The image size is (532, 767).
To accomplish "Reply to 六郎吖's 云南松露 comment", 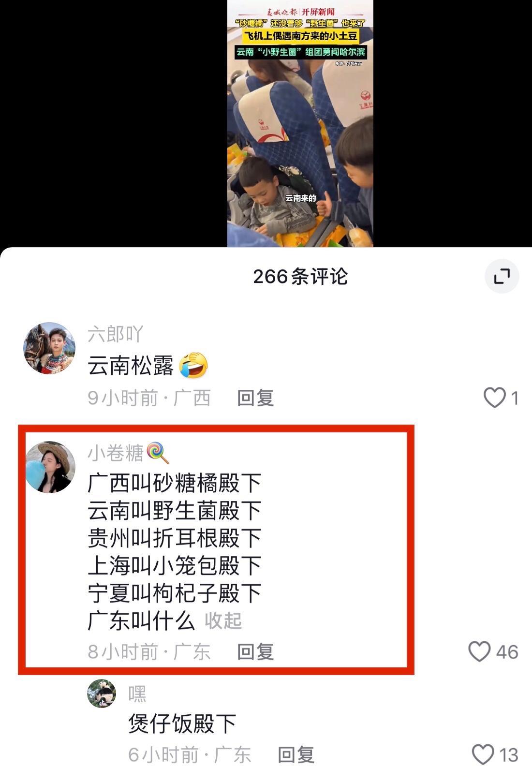I will coord(255,398).
